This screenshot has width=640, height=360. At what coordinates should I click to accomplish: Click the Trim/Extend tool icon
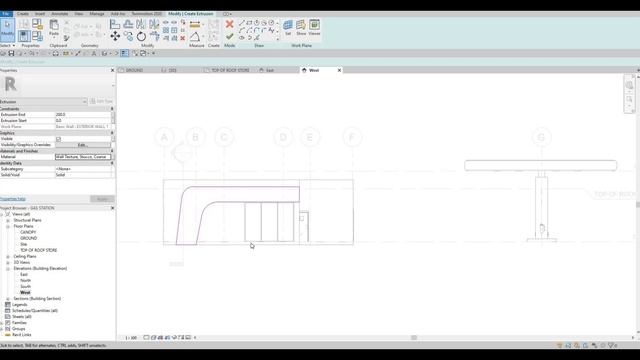point(154,36)
